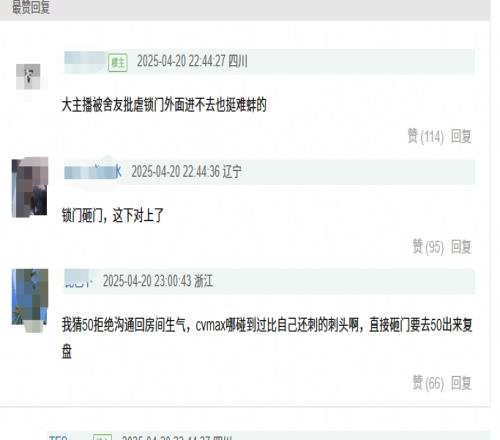Open username ending in K from 辽宁
This screenshot has height=440, width=500.
(x=93, y=172)
